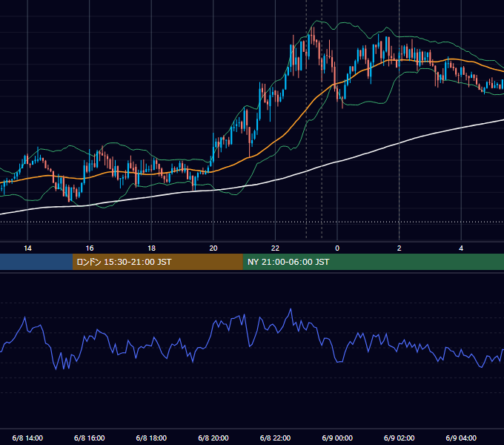Image resolution: width=504 pixels, height=445 pixels.
Task: Click the NY 21:00-06:00 JST session bar
Action: [373, 262]
